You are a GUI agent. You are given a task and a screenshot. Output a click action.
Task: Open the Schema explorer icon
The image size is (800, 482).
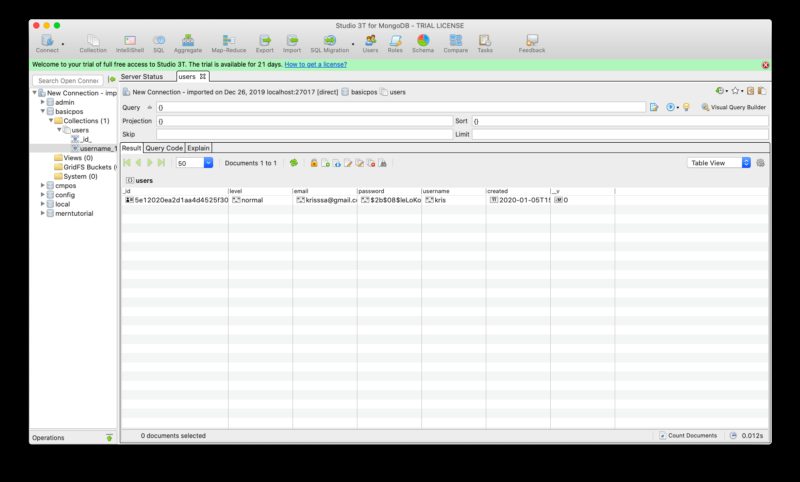click(x=423, y=43)
